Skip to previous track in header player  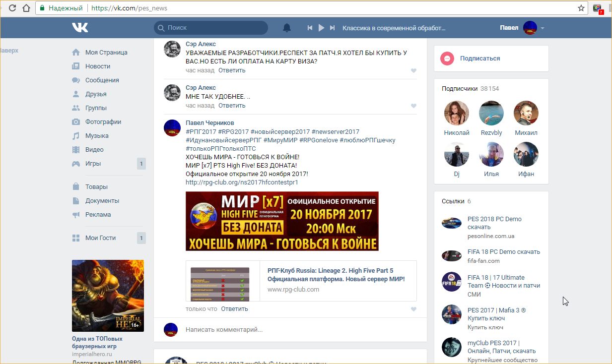pyautogui.click(x=310, y=28)
